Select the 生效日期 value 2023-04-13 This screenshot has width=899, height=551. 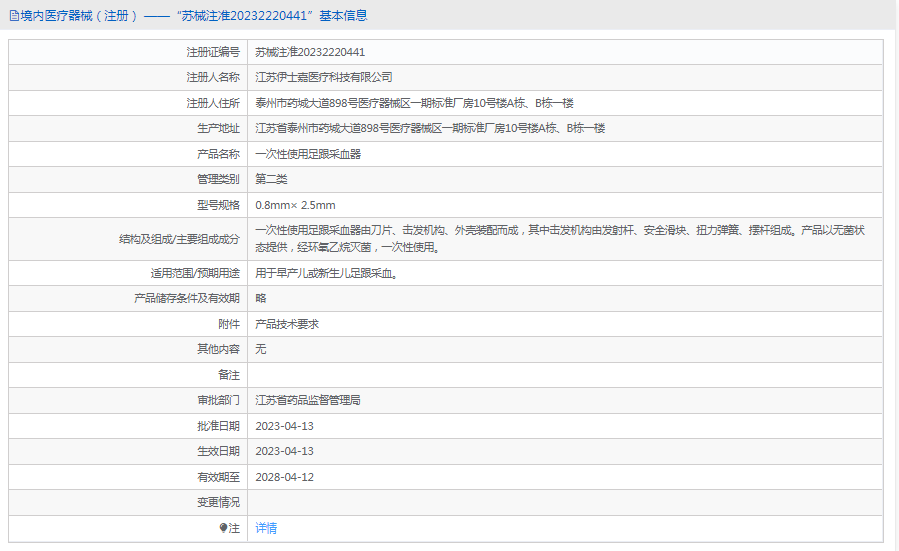click(x=284, y=451)
